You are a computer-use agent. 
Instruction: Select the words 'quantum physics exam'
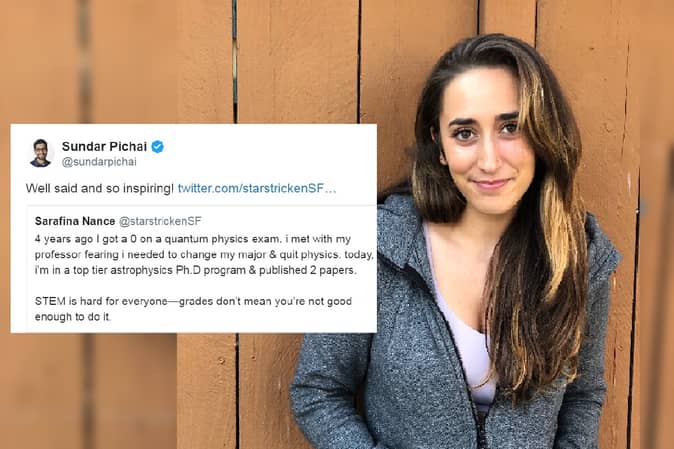[223, 239]
